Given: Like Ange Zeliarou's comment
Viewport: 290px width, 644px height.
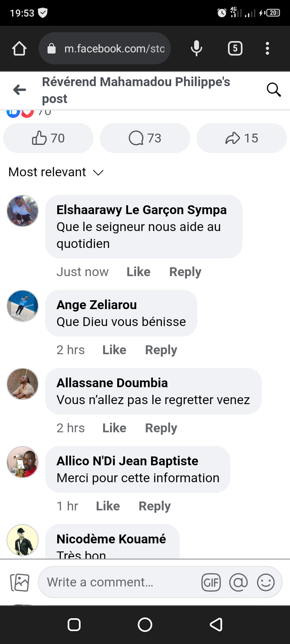Looking at the screenshot, I should [114, 350].
